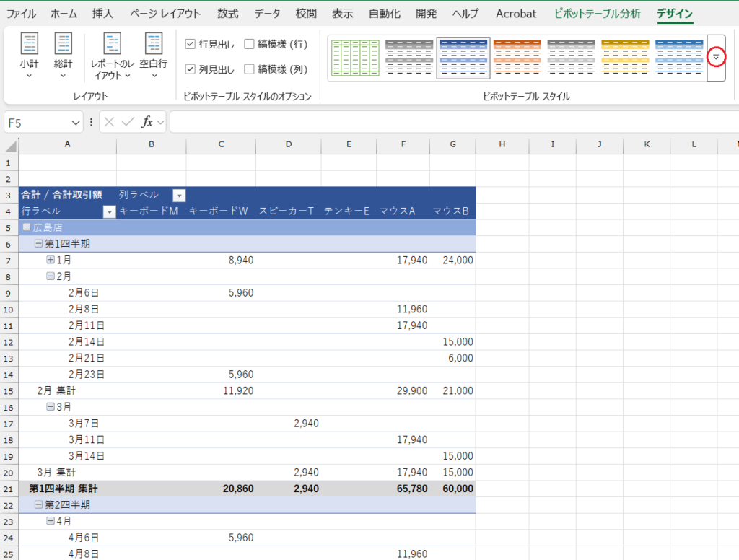Switch to the ピボットテーブル分析 tab
Image resolution: width=739 pixels, height=560 pixels.
(597, 14)
